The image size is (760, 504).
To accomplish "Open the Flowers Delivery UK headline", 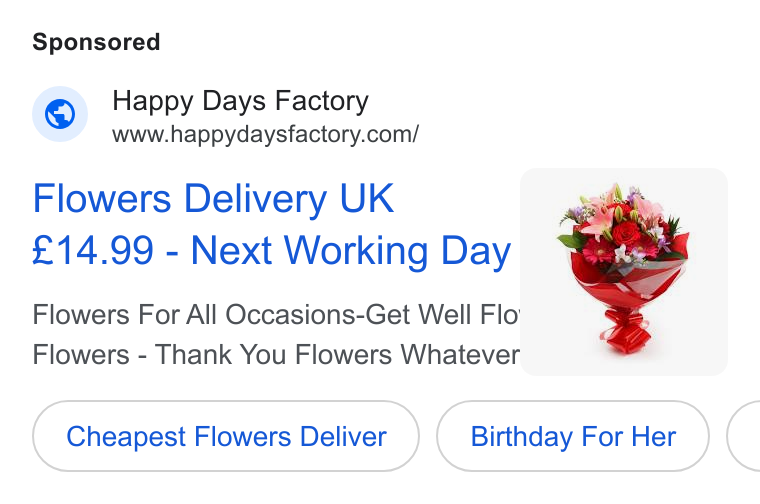I will coord(213,198).
